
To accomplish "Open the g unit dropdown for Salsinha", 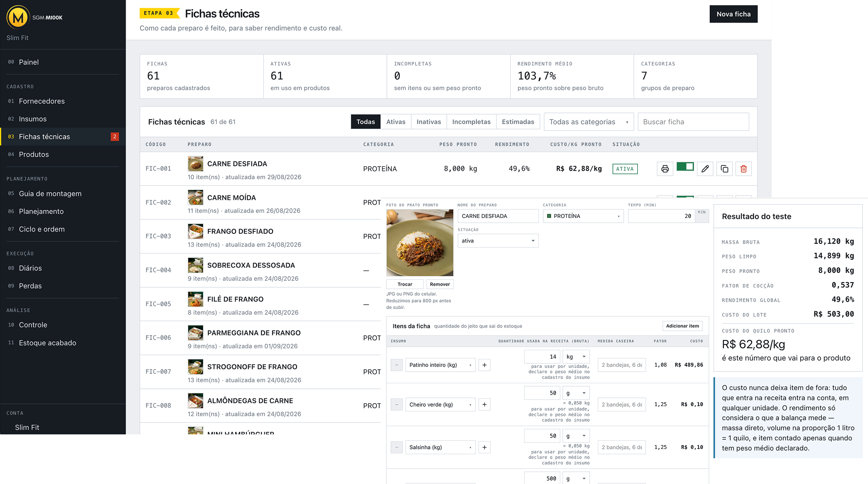I will click(576, 436).
